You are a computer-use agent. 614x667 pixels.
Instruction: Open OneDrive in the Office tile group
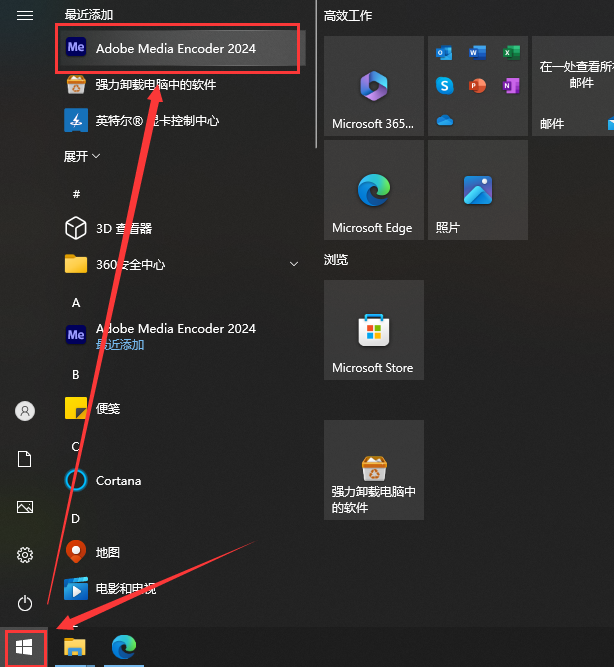point(445,120)
